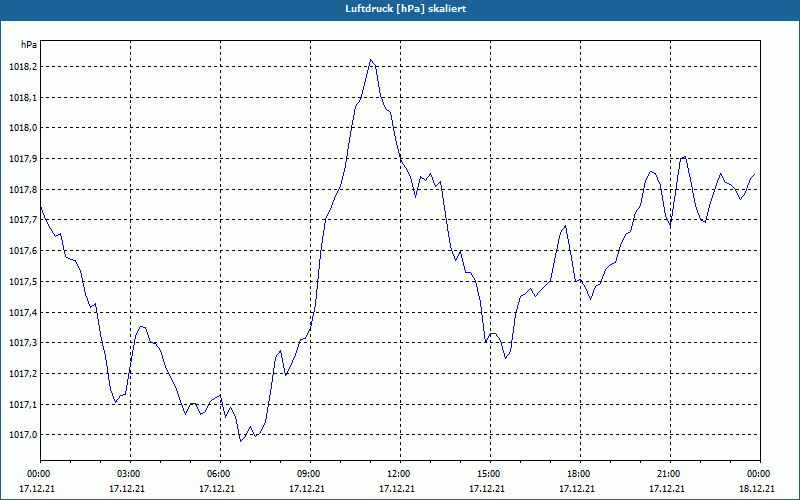The image size is (800, 500).
Task: Click the 1017,5 y-axis value
Action: (x=23, y=282)
